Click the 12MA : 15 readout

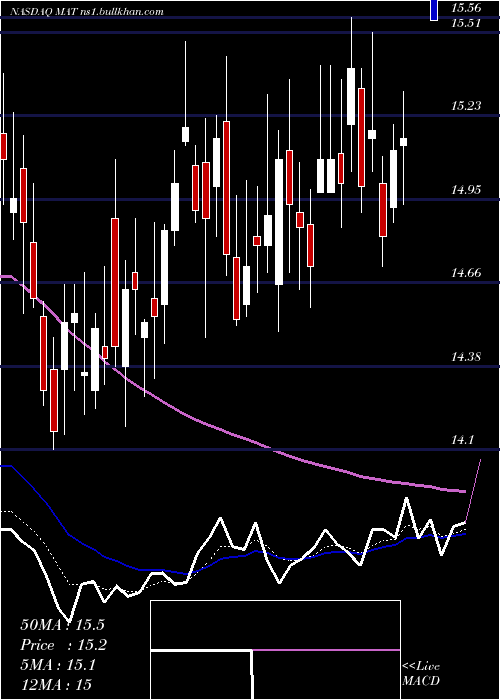click(x=56, y=685)
